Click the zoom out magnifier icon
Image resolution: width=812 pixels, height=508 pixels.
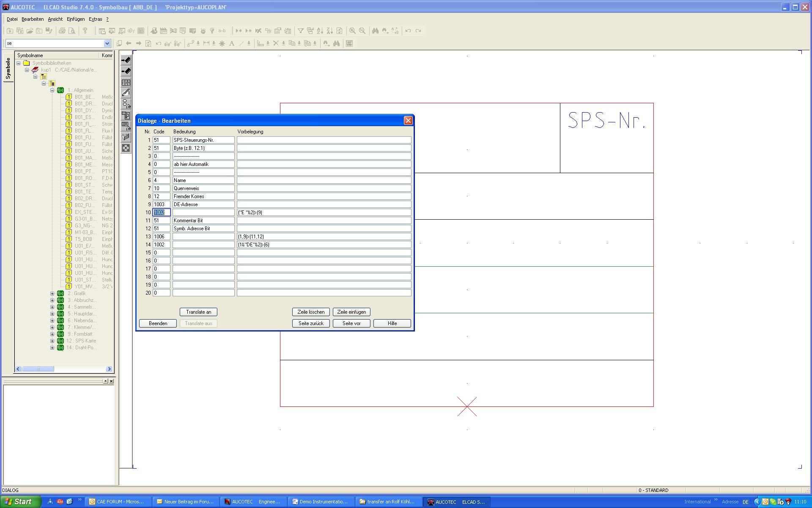coord(362,31)
